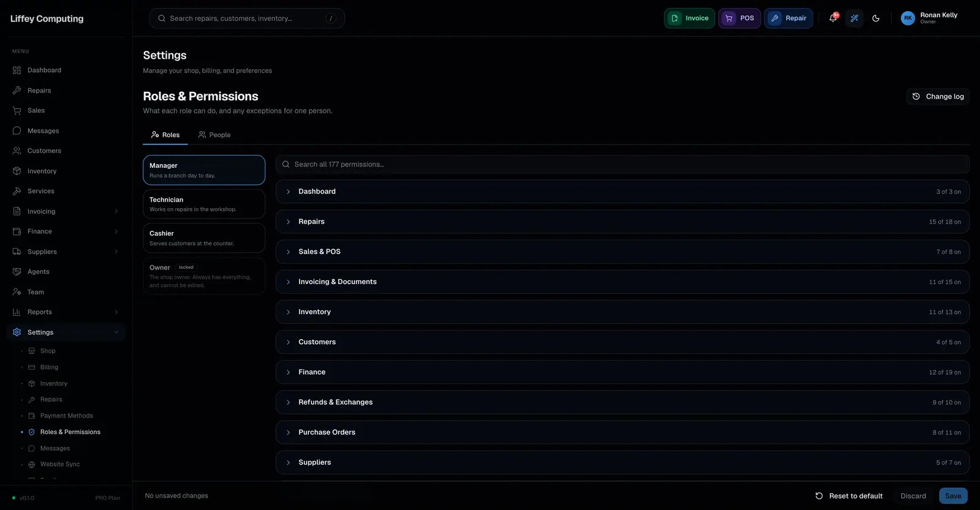Image resolution: width=980 pixels, height=510 pixels.
Task: Expand Finance submenu in sidebar
Action: click(x=116, y=231)
